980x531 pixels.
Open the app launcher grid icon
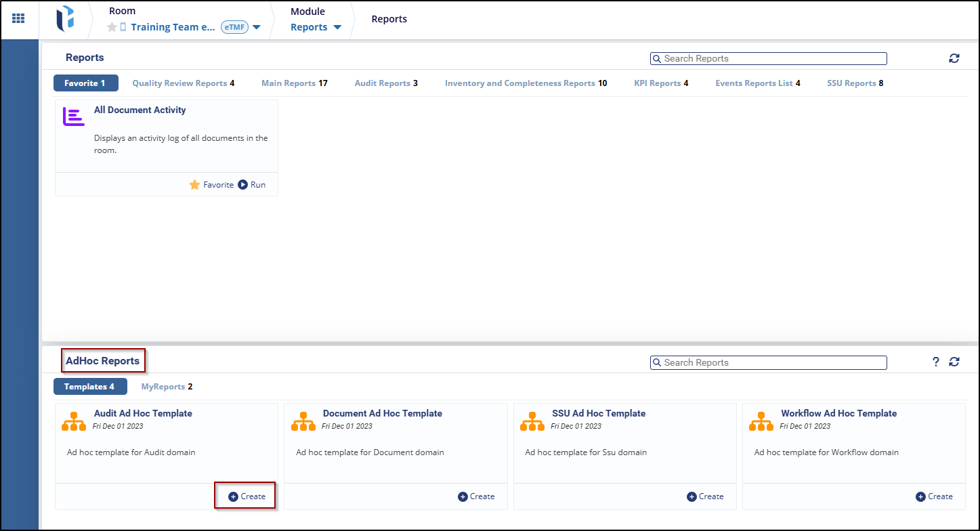(19, 19)
